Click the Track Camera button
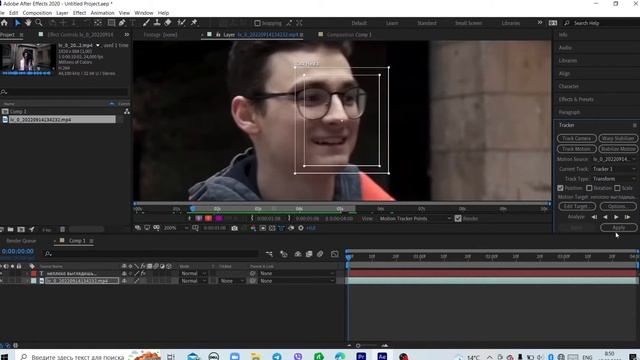The height and width of the screenshot is (360, 640). pos(576,138)
